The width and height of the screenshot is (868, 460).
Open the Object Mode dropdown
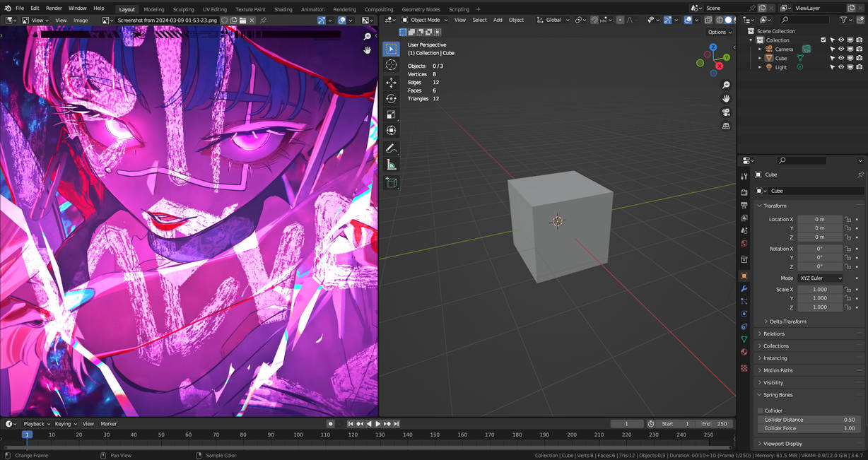[425, 20]
